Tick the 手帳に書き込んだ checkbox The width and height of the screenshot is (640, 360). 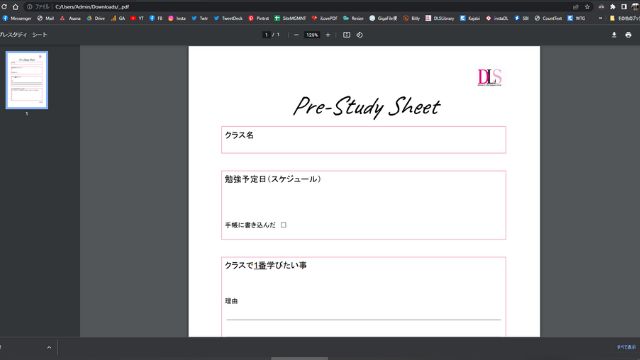click(x=284, y=225)
